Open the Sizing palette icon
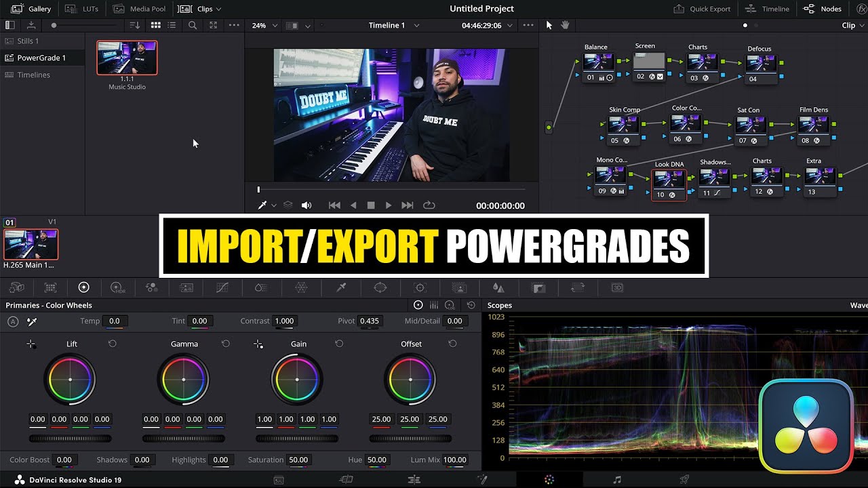 [578, 288]
